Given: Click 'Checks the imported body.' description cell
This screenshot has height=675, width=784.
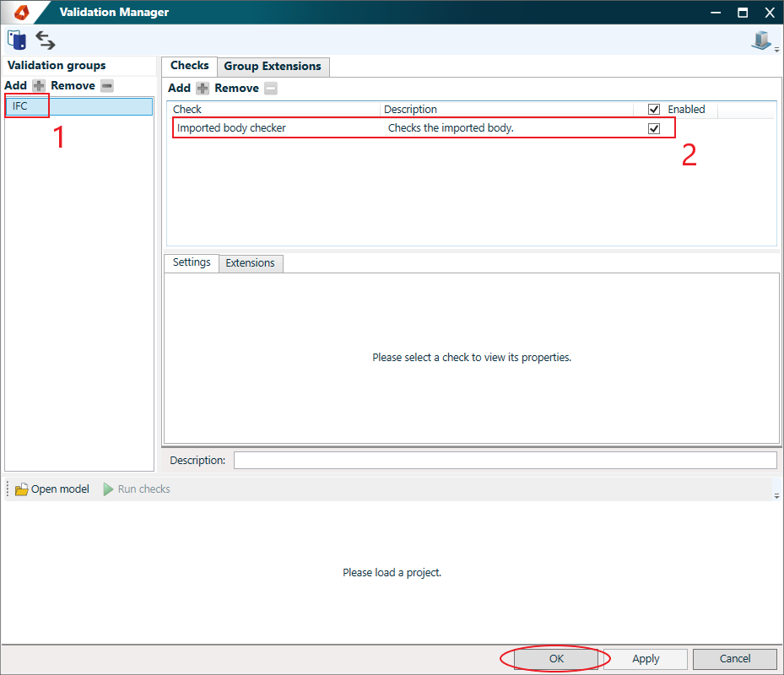Looking at the screenshot, I should (451, 128).
